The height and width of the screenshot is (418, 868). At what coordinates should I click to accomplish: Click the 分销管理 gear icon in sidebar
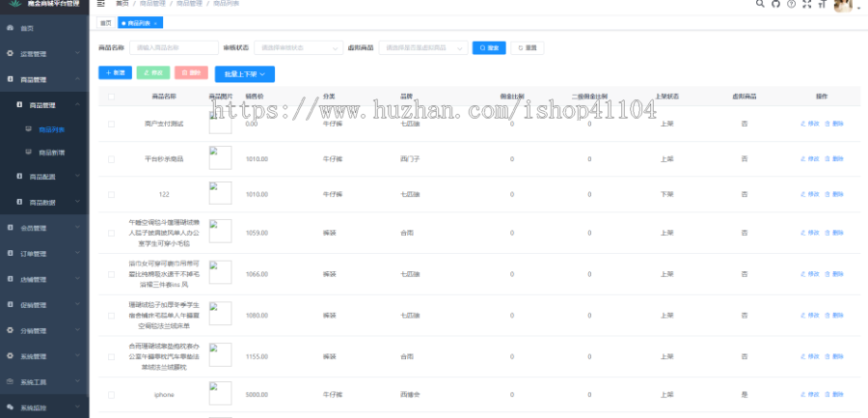pos(10,330)
